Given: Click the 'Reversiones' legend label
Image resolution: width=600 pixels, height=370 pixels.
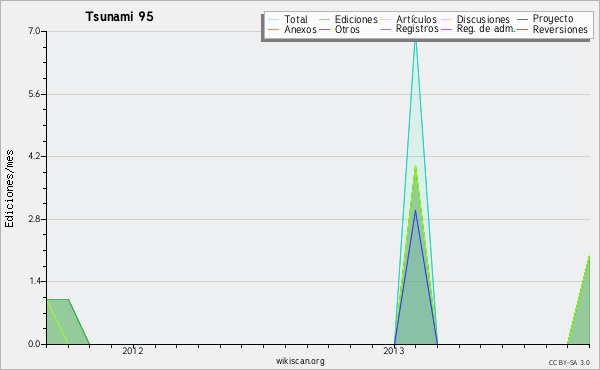Looking at the screenshot, I should click(560, 30).
